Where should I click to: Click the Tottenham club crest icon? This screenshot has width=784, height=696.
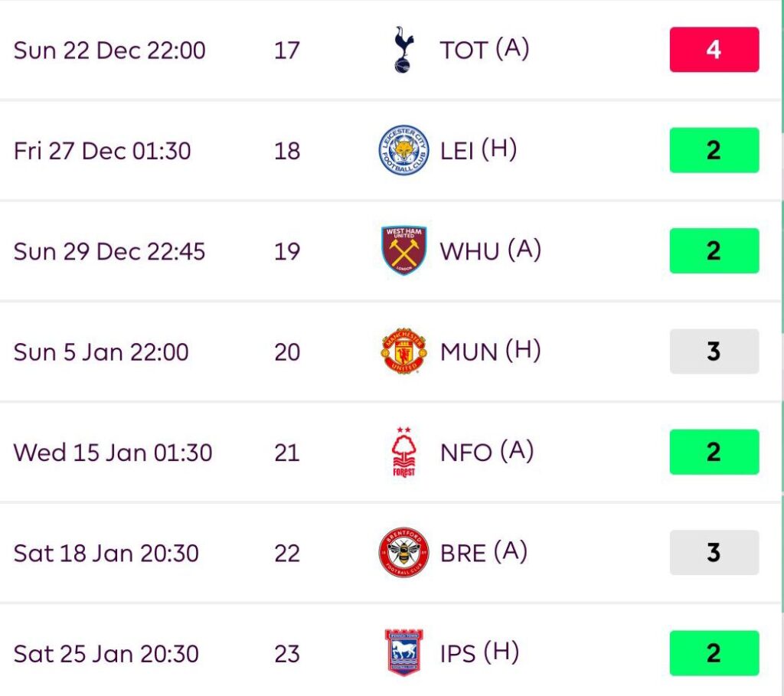[403, 50]
